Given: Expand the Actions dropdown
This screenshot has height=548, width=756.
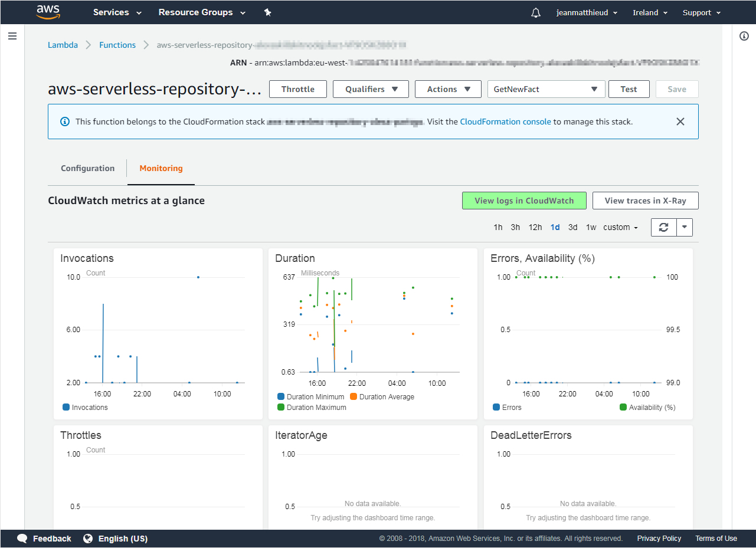Looking at the screenshot, I should [x=449, y=89].
